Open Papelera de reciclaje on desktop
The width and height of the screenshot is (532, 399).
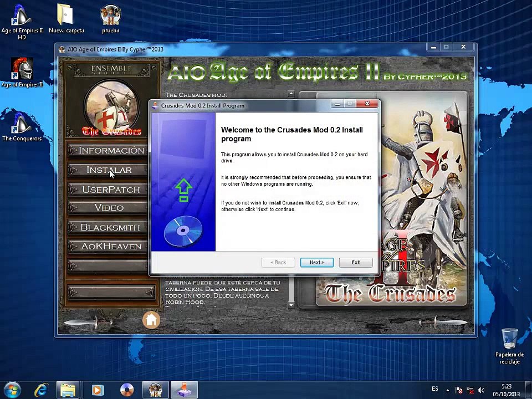tap(509, 346)
